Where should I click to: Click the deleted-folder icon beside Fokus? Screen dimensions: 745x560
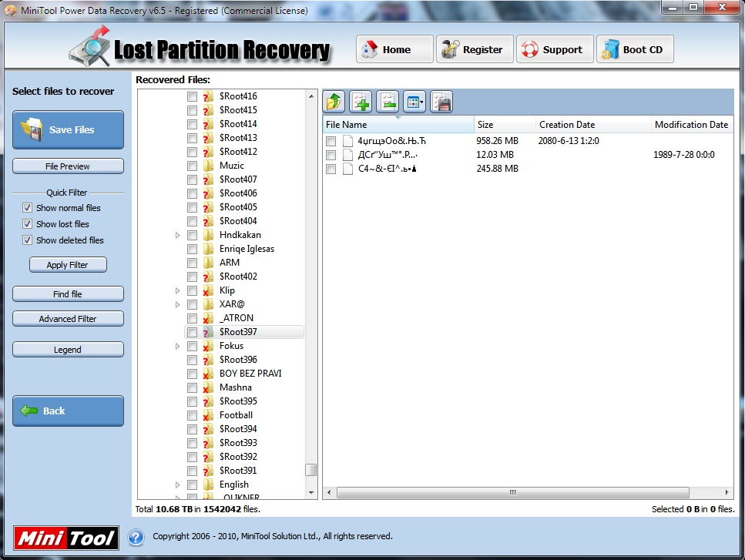point(208,347)
